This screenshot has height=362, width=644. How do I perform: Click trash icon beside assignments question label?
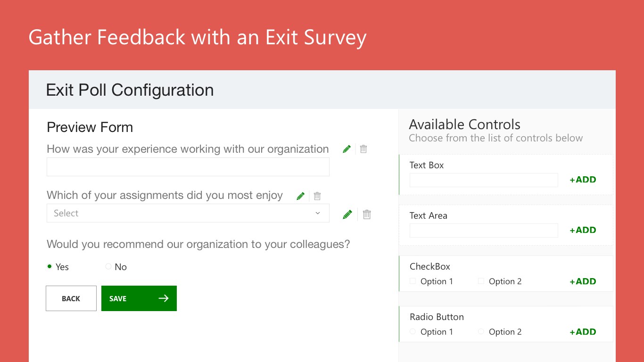pos(317,196)
